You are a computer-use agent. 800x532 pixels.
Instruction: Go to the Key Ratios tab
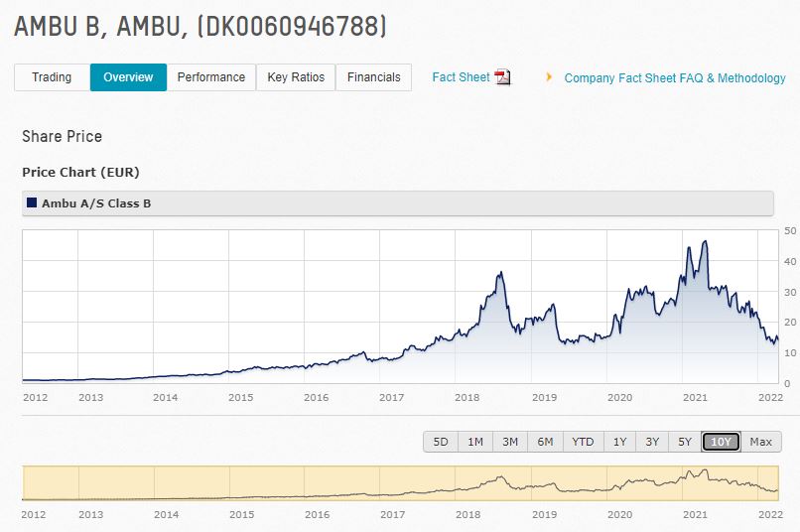(296, 77)
